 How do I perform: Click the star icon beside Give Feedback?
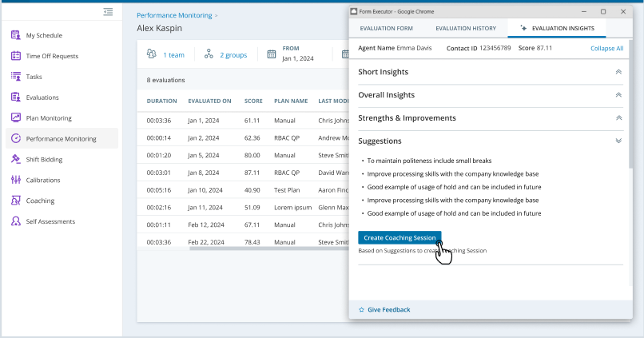point(361,309)
